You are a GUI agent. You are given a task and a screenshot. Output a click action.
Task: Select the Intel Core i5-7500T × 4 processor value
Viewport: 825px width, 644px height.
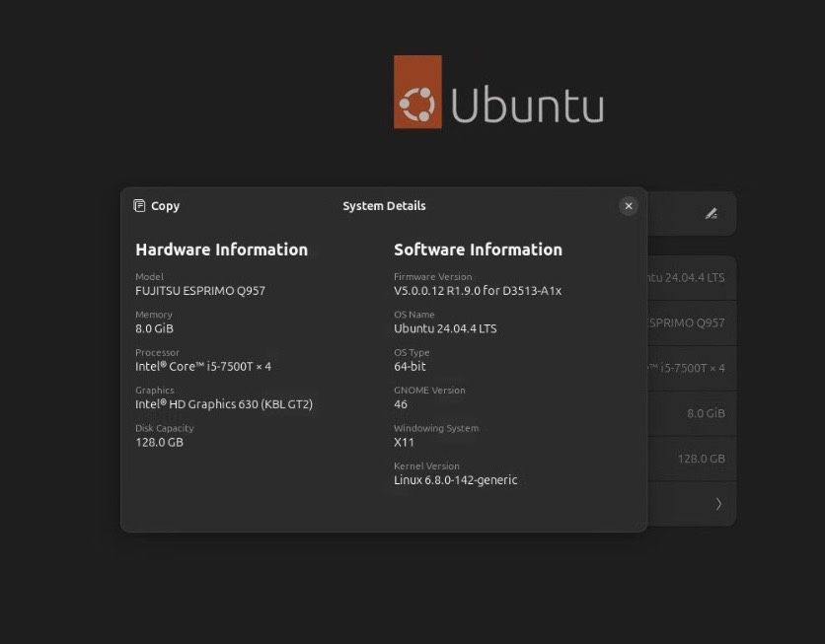tap(203, 367)
